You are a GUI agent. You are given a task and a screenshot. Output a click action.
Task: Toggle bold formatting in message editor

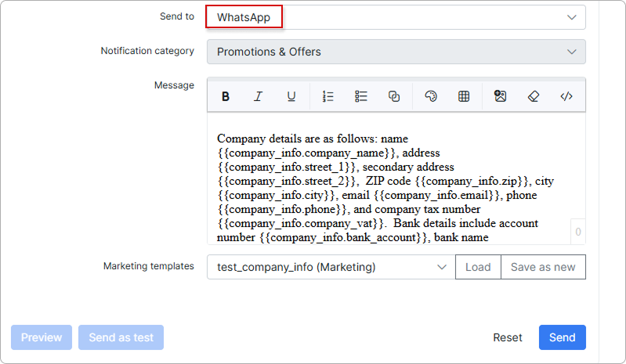[226, 96]
